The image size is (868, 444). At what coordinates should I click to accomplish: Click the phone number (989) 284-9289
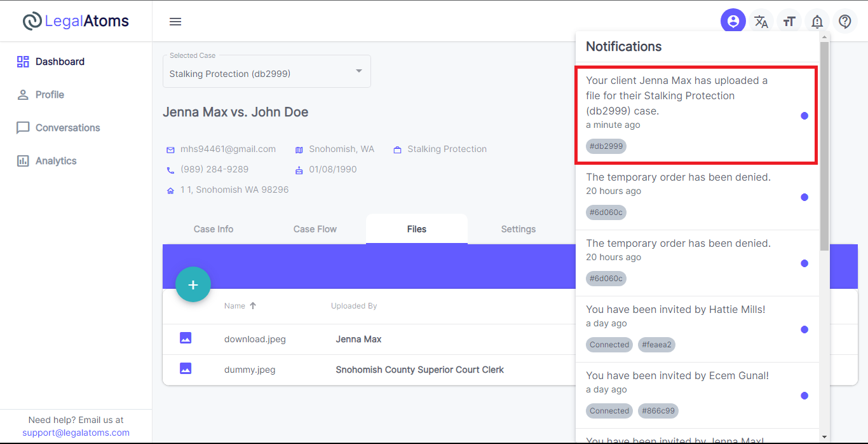(214, 170)
